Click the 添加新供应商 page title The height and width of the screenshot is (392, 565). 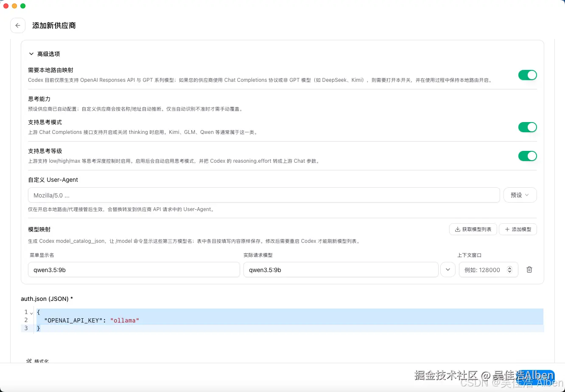(x=54, y=25)
